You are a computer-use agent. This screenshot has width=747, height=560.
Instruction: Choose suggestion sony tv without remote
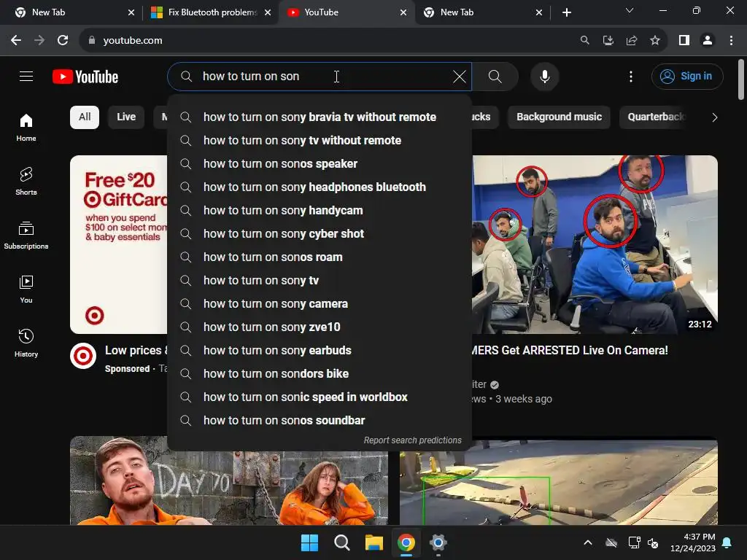coord(320,141)
